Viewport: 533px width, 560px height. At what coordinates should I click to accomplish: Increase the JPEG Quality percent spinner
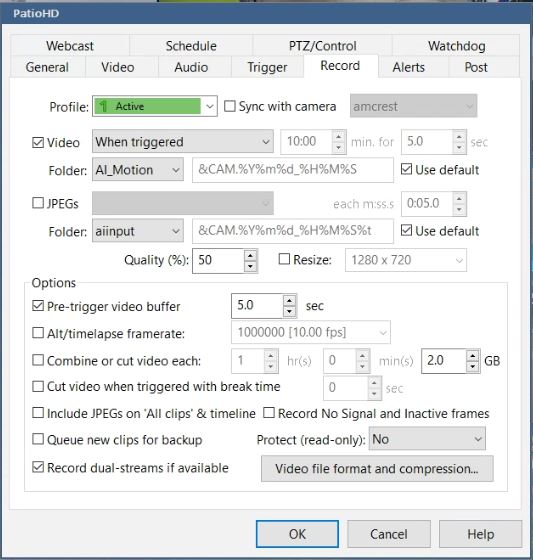point(250,255)
